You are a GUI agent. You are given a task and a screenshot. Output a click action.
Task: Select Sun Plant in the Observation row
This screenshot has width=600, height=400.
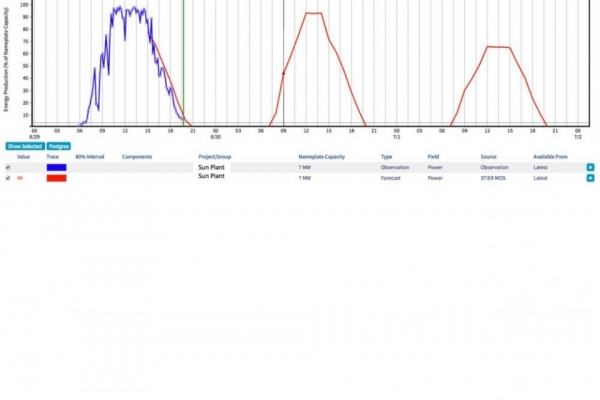(211, 167)
